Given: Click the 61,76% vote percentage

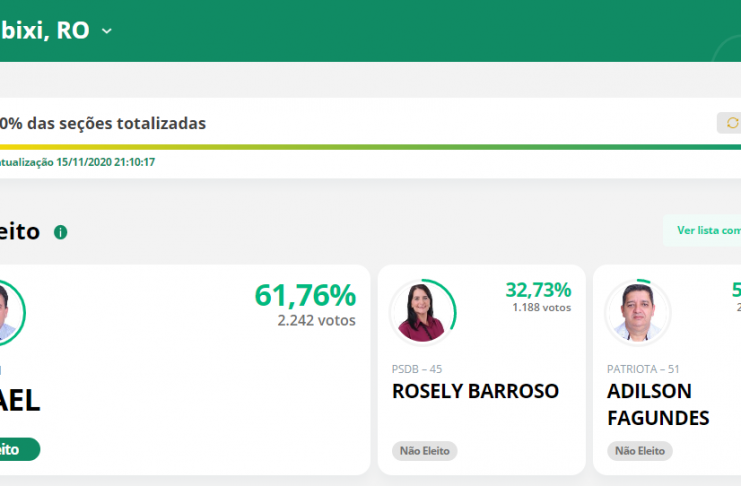Looking at the screenshot, I should [x=305, y=295].
